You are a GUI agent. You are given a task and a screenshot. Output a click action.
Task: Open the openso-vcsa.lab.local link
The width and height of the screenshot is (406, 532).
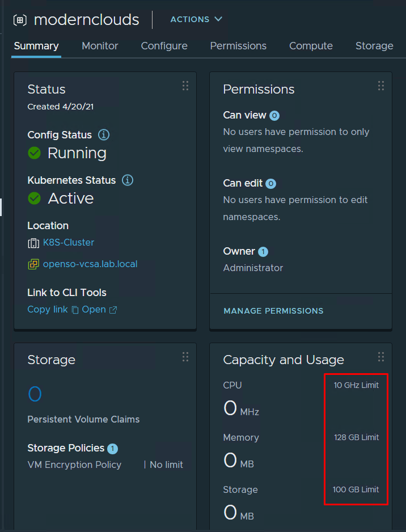click(90, 264)
